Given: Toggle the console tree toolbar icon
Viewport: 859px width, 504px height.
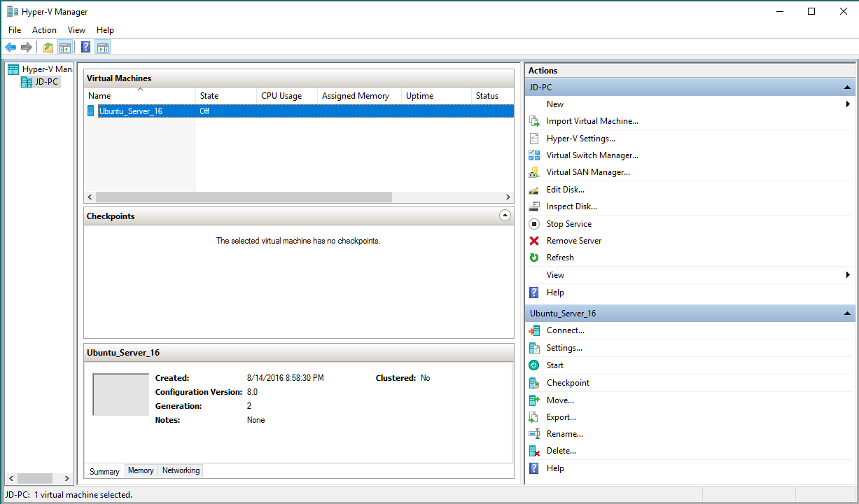Looking at the screenshot, I should tap(65, 47).
